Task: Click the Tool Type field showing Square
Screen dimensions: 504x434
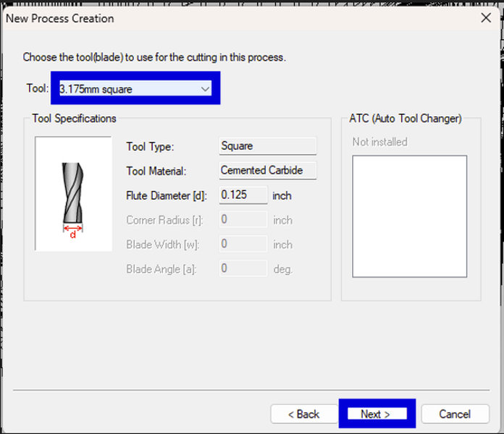Action: [268, 146]
